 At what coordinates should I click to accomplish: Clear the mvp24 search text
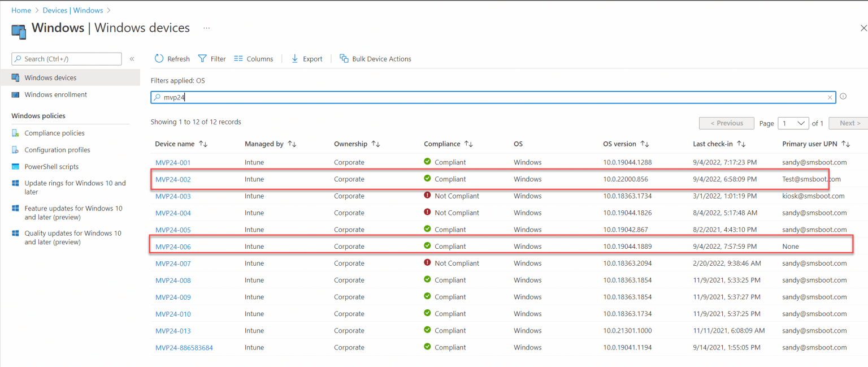click(830, 97)
